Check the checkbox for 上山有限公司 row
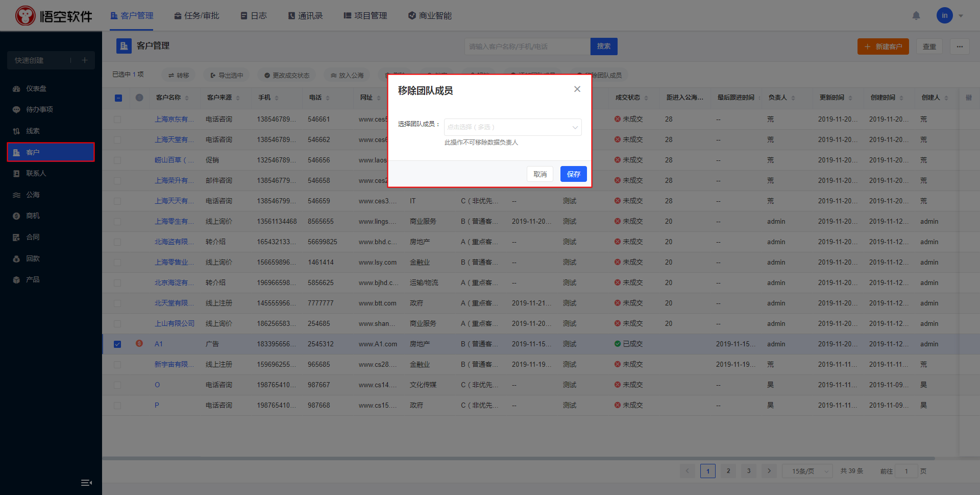The height and width of the screenshot is (495, 980). 117,324
